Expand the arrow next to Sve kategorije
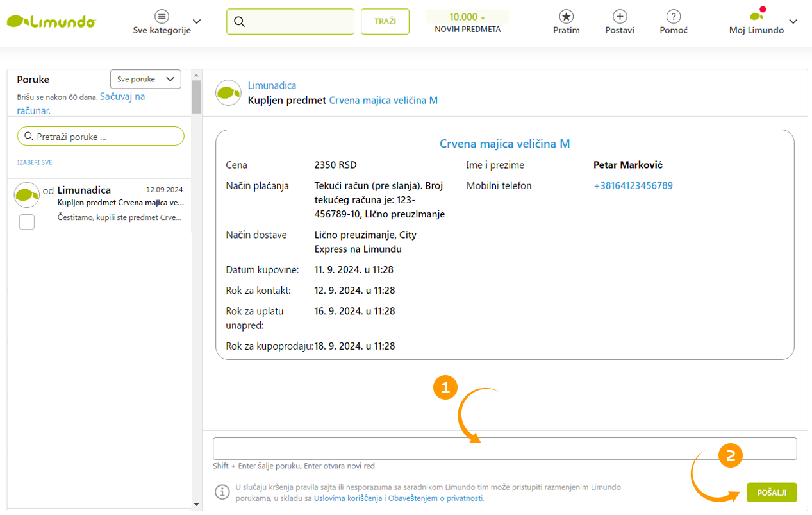The width and height of the screenshot is (812, 515). coord(197,21)
